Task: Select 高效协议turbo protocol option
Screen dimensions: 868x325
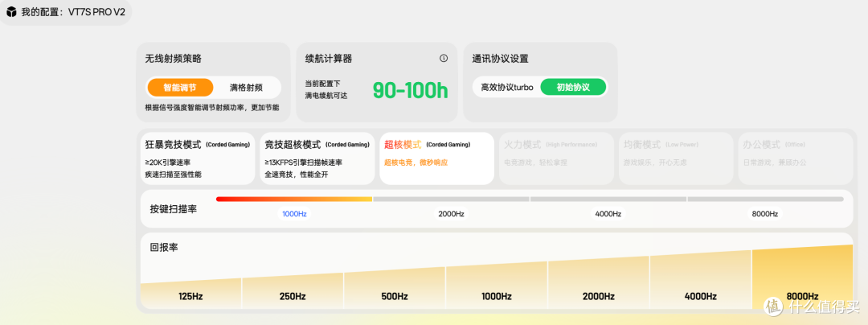Action: click(507, 88)
